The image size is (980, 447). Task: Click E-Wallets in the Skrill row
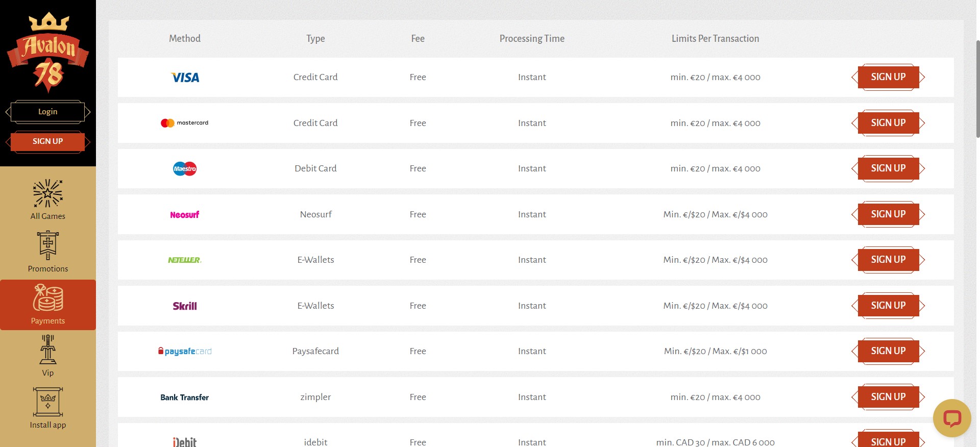(315, 306)
